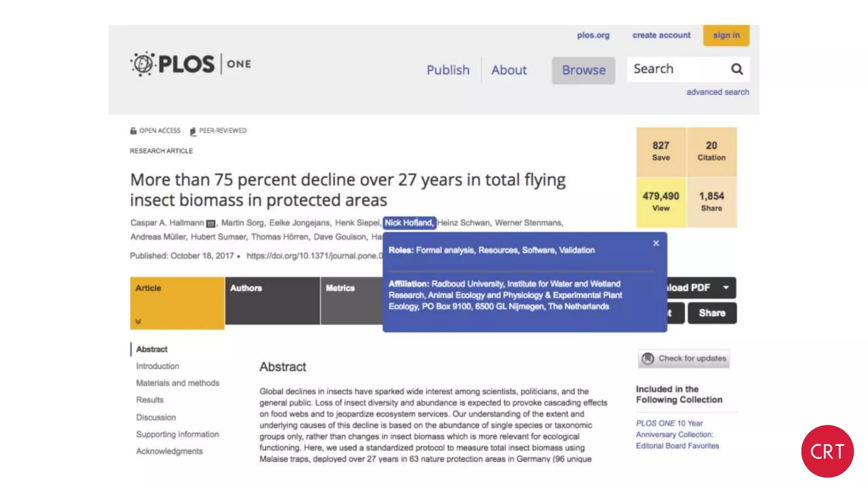Click the search magnifier icon
Viewport: 868px width, 488px height.
737,69
